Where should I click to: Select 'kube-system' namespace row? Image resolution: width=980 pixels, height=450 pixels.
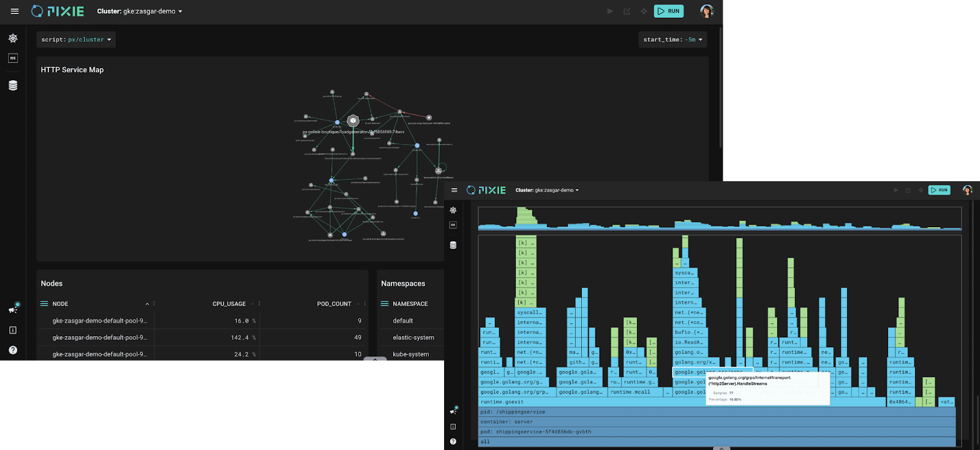coord(411,353)
